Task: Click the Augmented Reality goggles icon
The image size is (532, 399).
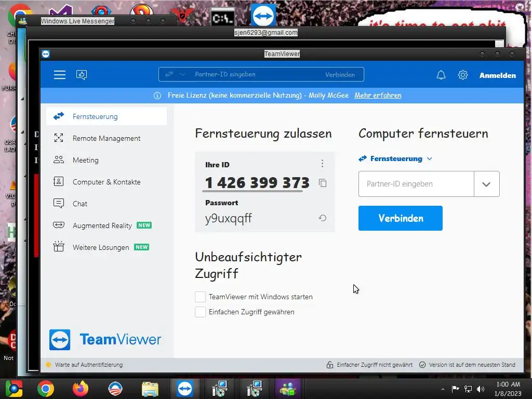Action: [x=59, y=225]
